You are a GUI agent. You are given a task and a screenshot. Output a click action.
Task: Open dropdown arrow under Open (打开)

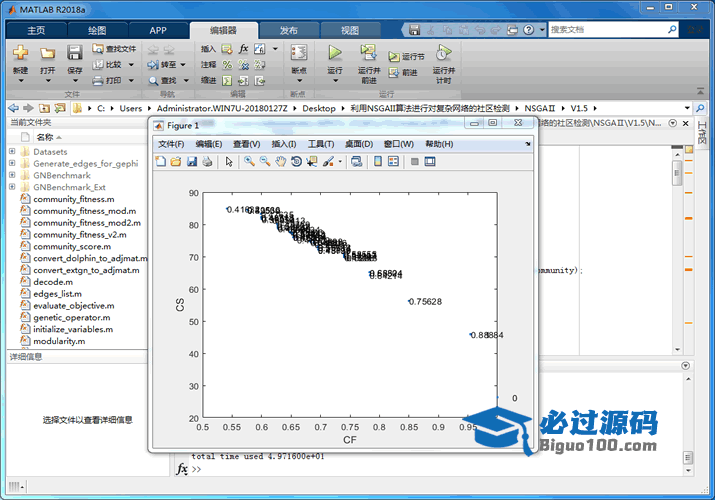click(48, 81)
